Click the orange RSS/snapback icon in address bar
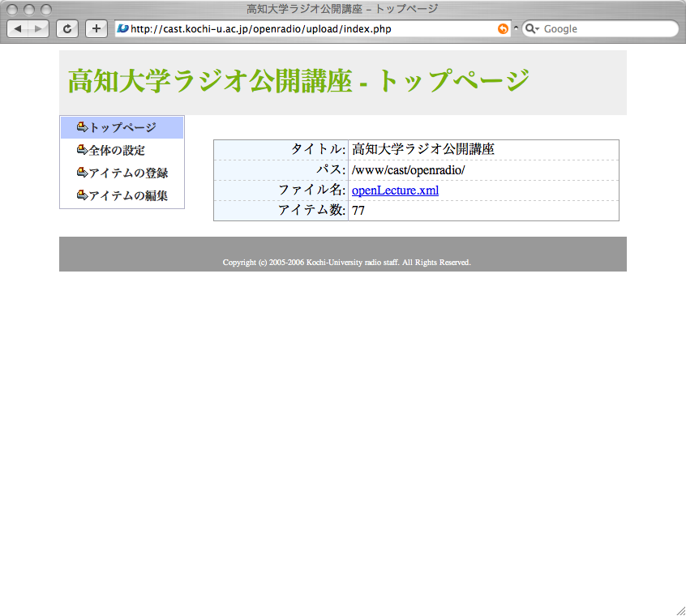 click(503, 29)
